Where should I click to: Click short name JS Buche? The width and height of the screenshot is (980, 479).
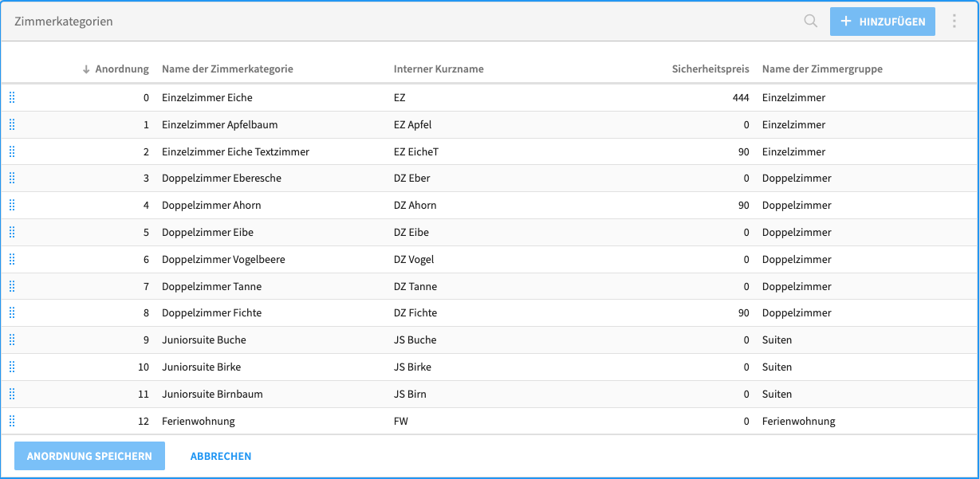tap(415, 340)
